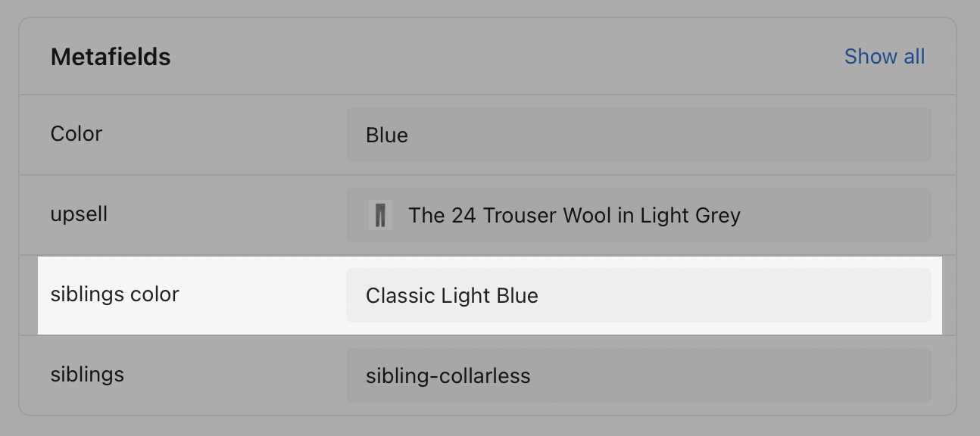Click the Metafields section heading
The height and width of the screenshot is (436, 980).
tap(111, 57)
